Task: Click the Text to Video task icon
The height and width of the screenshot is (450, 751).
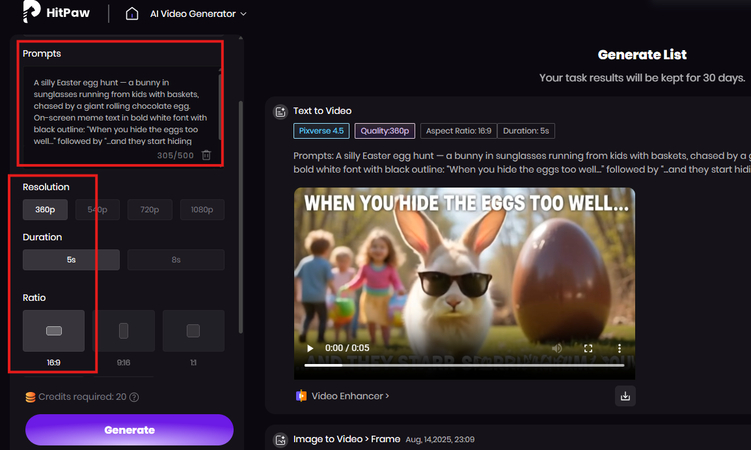Action: 280,112
